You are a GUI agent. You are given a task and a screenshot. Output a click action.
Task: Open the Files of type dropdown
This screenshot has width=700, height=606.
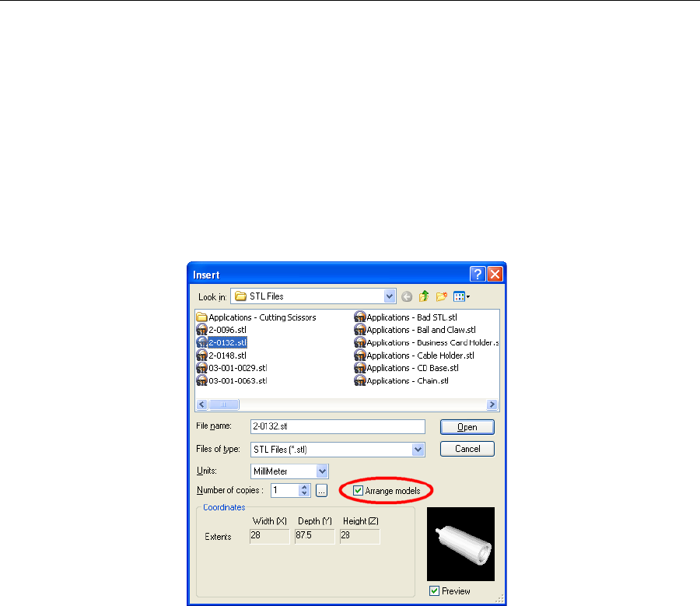coord(418,450)
